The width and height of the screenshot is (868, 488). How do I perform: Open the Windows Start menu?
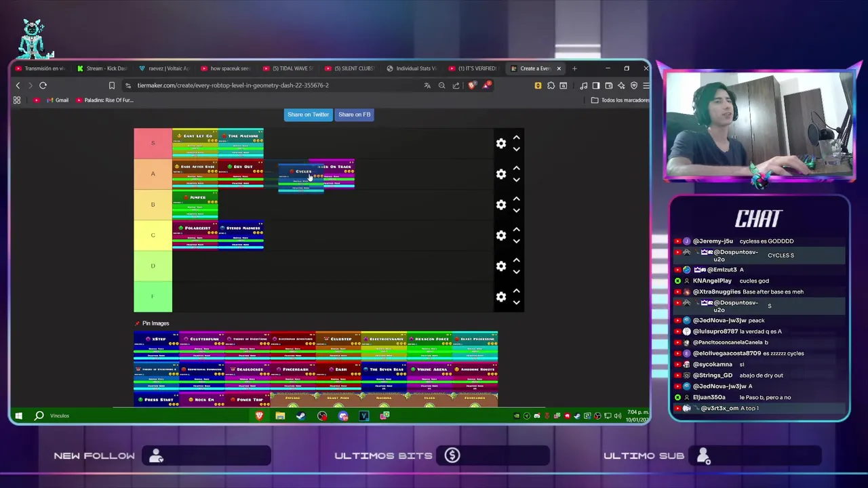[x=18, y=415]
